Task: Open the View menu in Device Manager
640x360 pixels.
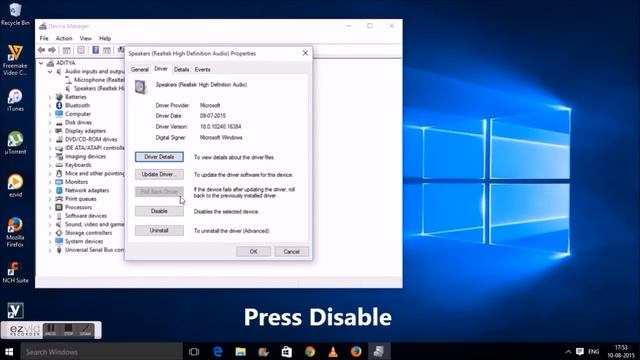Action: click(x=85, y=38)
